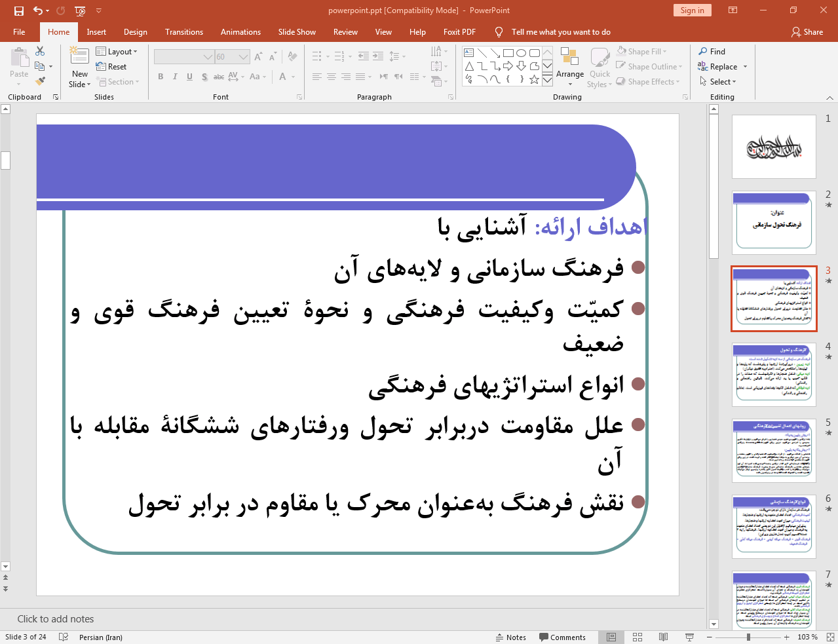The image size is (838, 644).
Task: Switch to Slide Sorter view
Action: (x=638, y=637)
